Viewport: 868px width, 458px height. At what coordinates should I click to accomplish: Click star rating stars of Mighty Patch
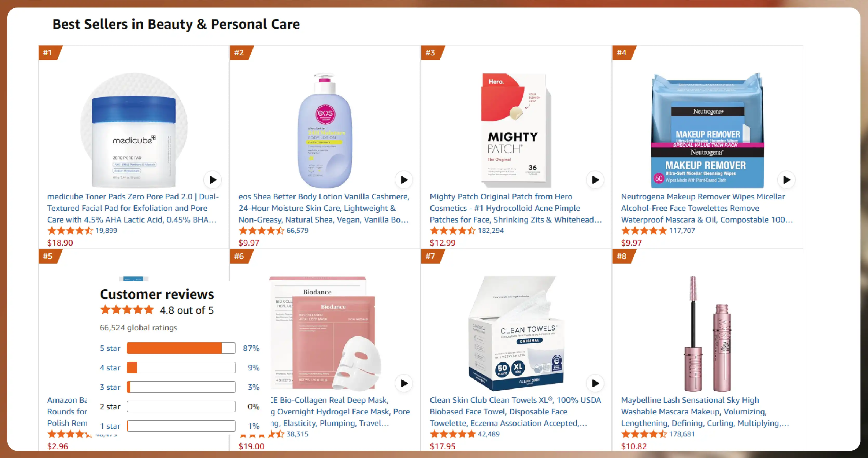(x=453, y=231)
